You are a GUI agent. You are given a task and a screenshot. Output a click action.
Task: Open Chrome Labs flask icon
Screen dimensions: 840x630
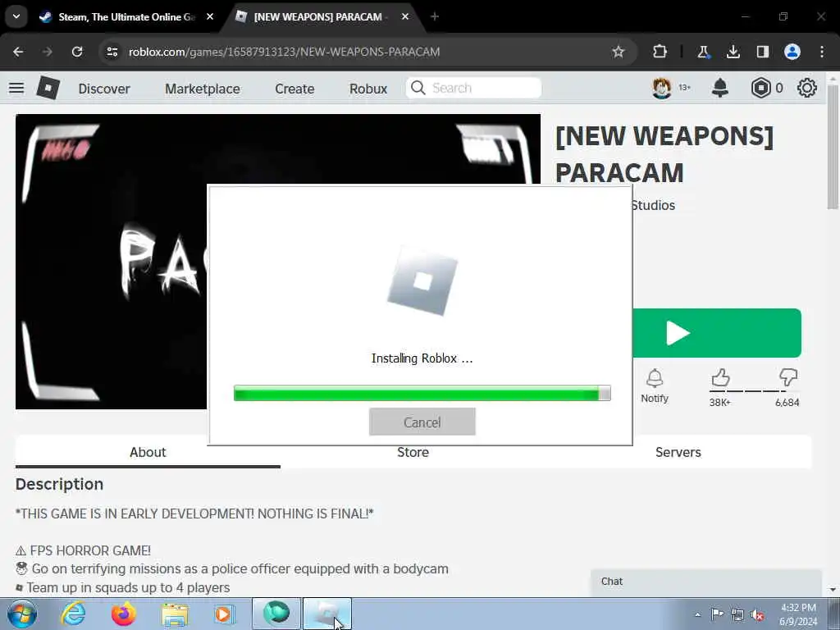click(x=703, y=52)
